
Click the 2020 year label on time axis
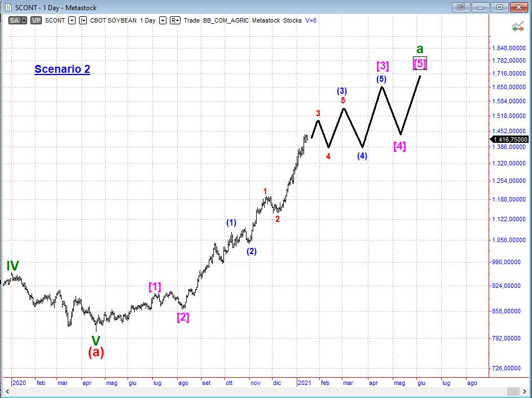pos(19,383)
